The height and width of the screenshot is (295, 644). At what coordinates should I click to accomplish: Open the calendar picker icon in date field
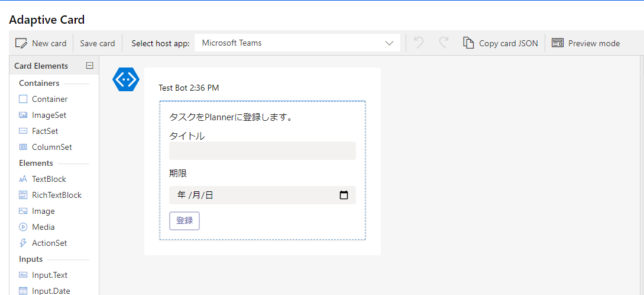(344, 195)
